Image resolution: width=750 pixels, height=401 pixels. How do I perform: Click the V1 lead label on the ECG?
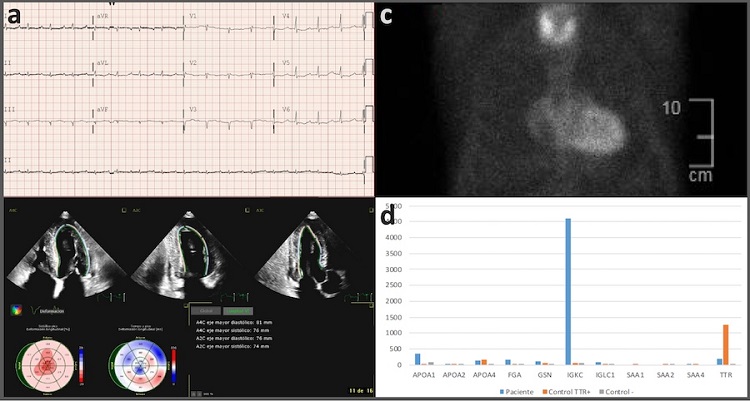point(194,17)
